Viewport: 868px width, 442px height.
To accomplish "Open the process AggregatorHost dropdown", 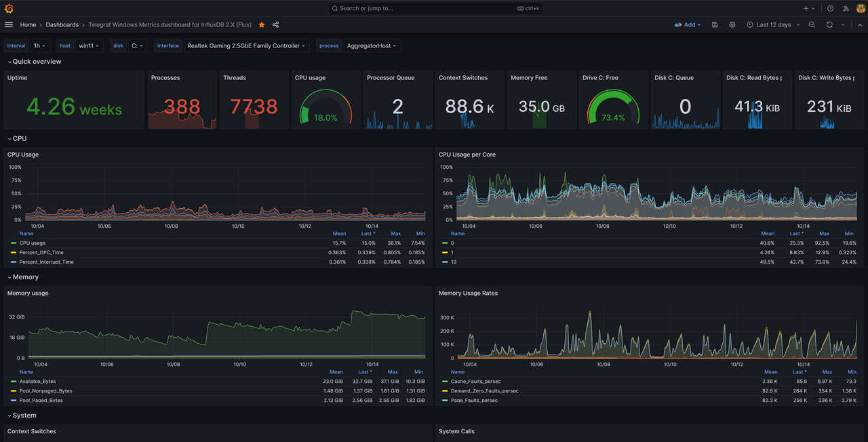I will click(x=372, y=46).
